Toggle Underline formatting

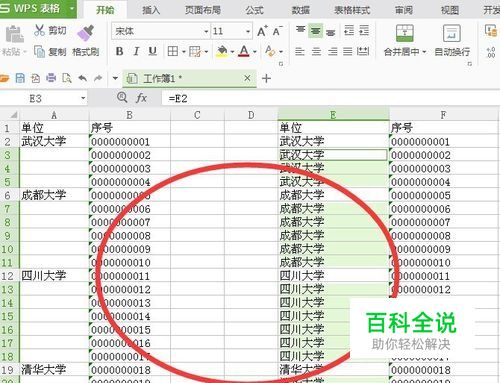pyautogui.click(x=153, y=51)
